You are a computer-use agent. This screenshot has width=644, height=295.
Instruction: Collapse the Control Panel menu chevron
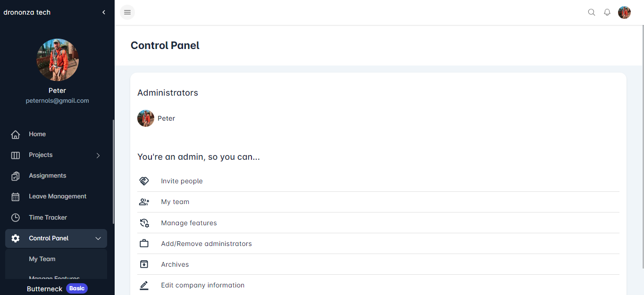click(x=98, y=238)
